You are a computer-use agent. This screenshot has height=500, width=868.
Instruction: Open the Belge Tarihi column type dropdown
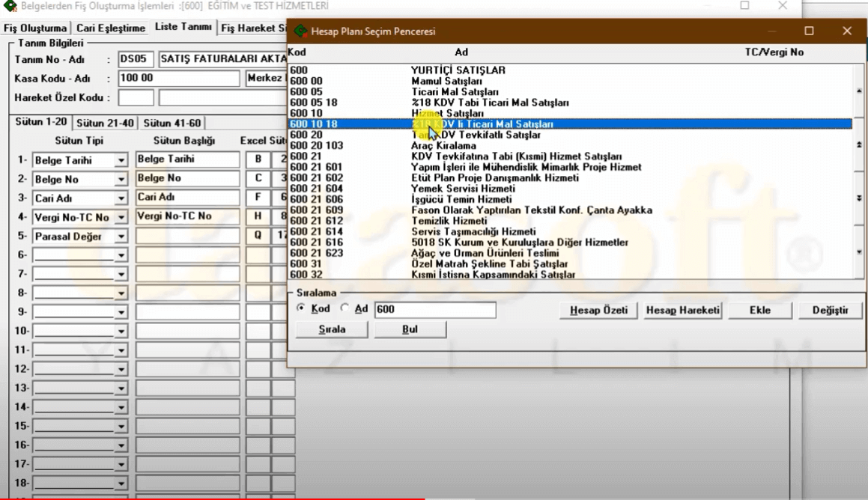121,160
